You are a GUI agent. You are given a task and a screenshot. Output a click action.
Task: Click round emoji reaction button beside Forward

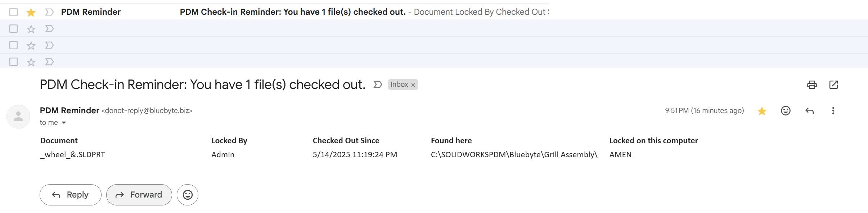click(188, 195)
